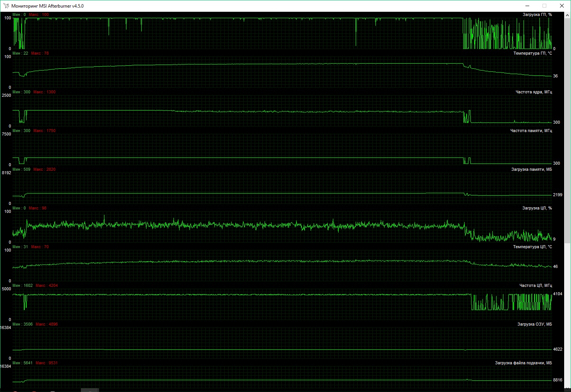
Task: Select the 'Частота памяти, МГц' graph title
Action: click(531, 131)
